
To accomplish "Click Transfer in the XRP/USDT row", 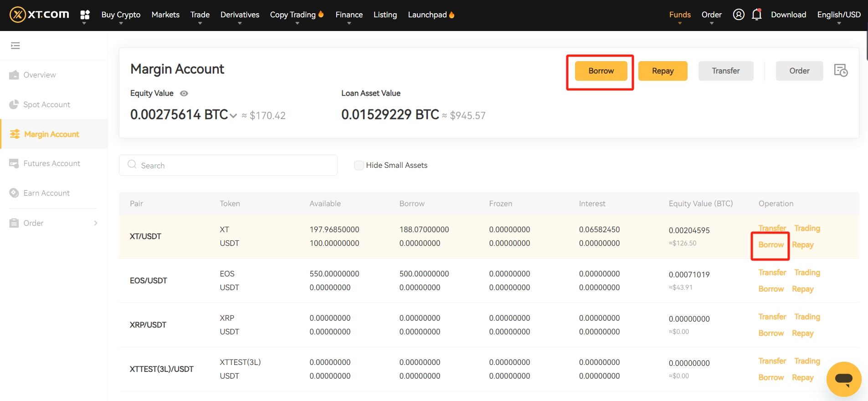I will (772, 317).
